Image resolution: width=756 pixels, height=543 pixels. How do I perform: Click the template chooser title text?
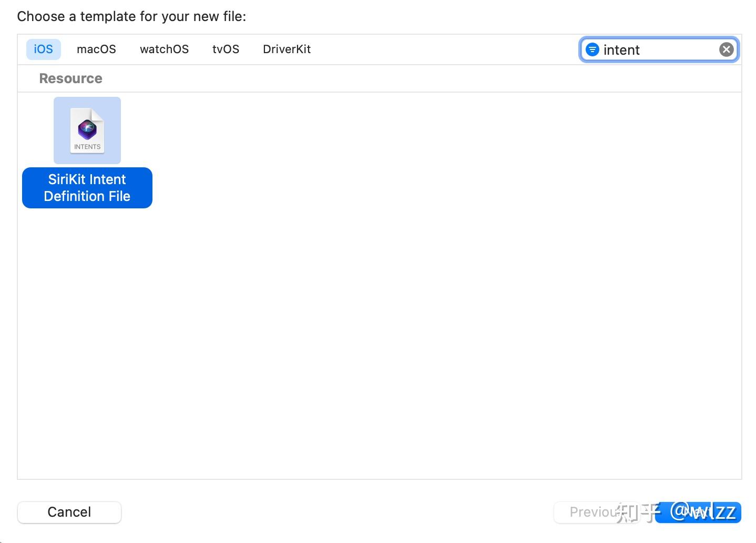(131, 16)
